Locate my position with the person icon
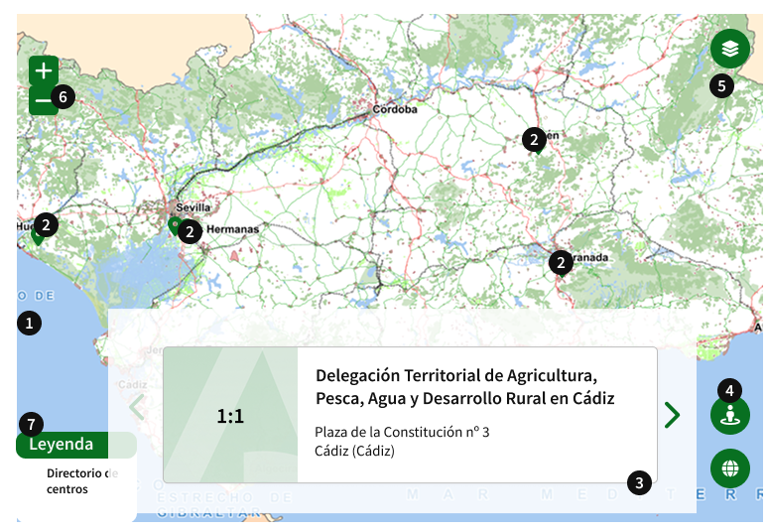Viewport: 768px width, 532px height. pyautogui.click(x=729, y=416)
